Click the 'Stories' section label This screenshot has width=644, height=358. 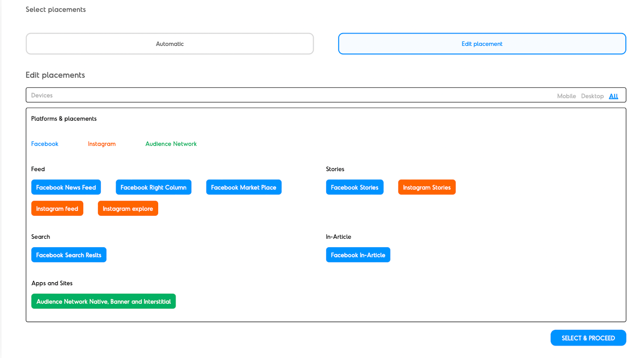335,169
